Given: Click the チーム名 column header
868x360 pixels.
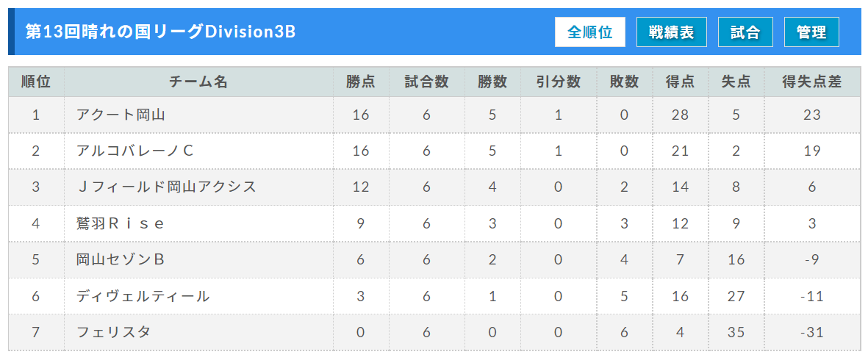Looking at the screenshot, I should (x=198, y=82).
